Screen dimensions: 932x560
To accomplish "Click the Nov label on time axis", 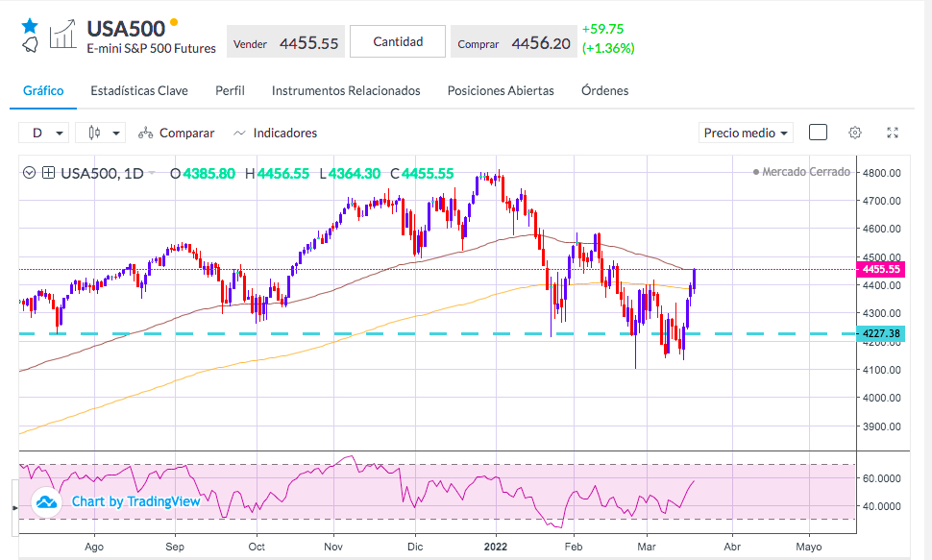I will [x=332, y=547].
